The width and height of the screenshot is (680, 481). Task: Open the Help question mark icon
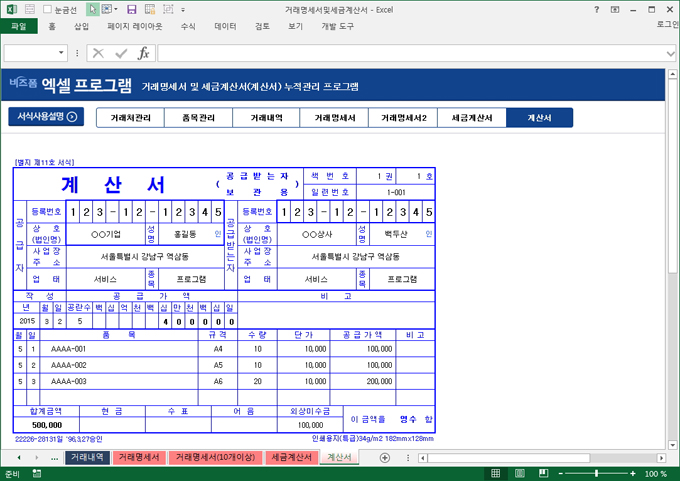point(597,9)
